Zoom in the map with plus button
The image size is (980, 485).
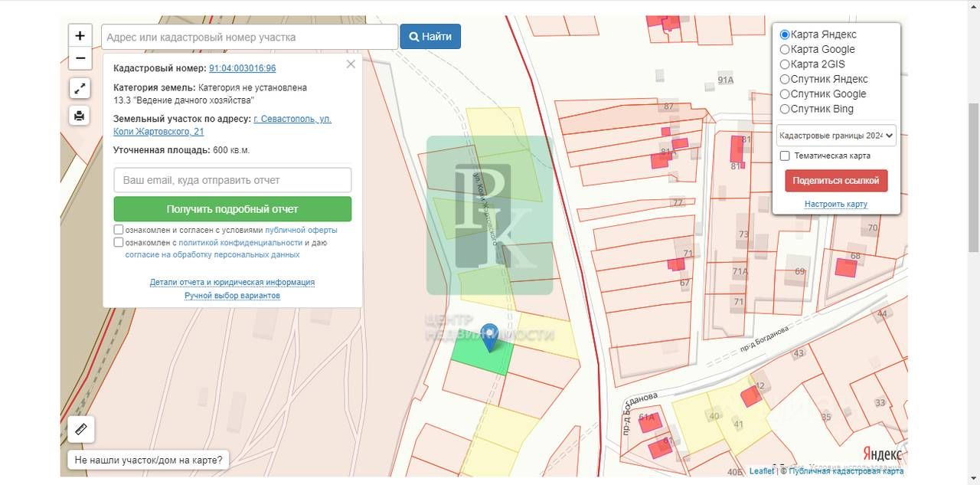80,36
